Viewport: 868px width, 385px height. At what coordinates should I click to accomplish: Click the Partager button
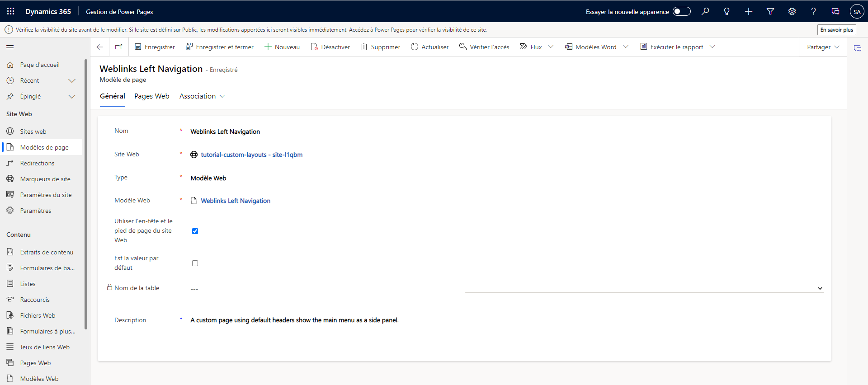(823, 47)
